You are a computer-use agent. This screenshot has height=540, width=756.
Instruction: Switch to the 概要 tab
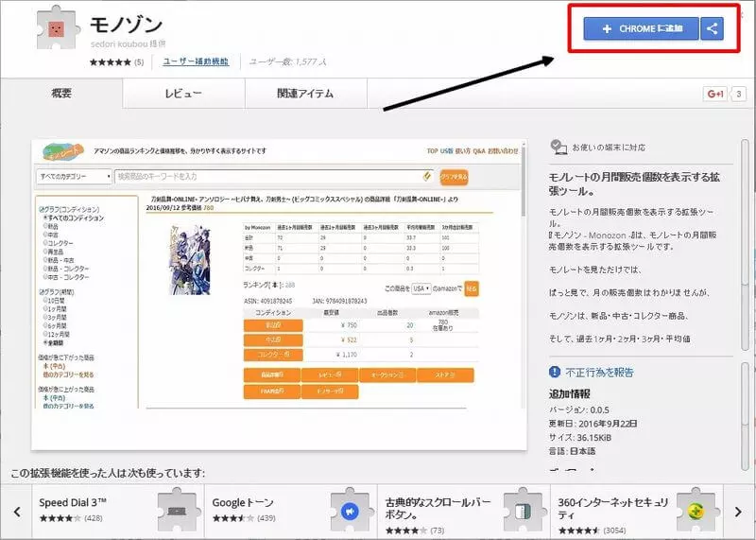tap(61, 93)
